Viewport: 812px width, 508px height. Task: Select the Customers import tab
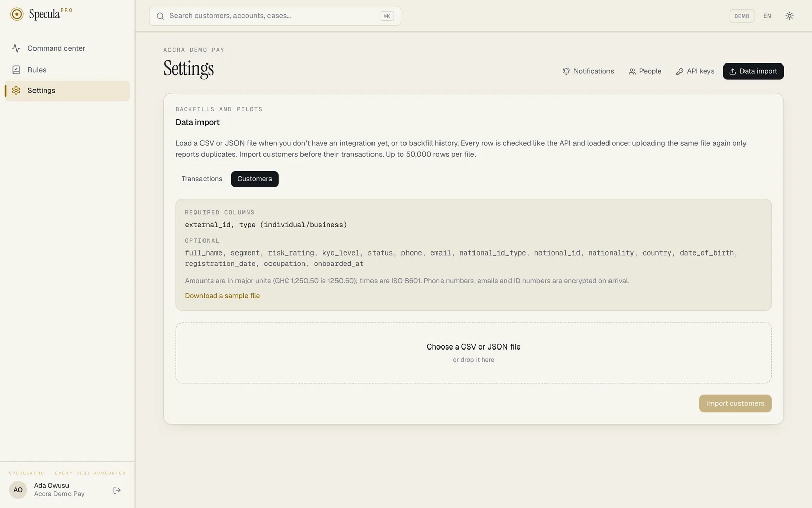click(255, 179)
